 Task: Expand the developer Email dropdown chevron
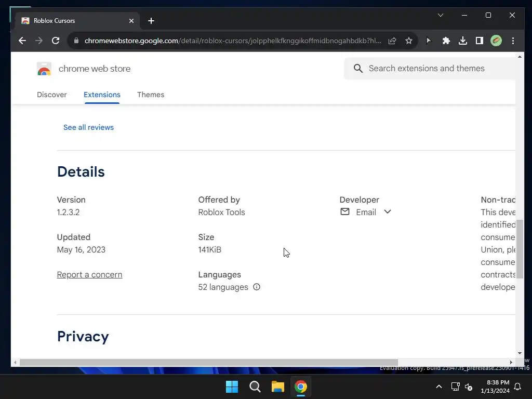coord(388,212)
